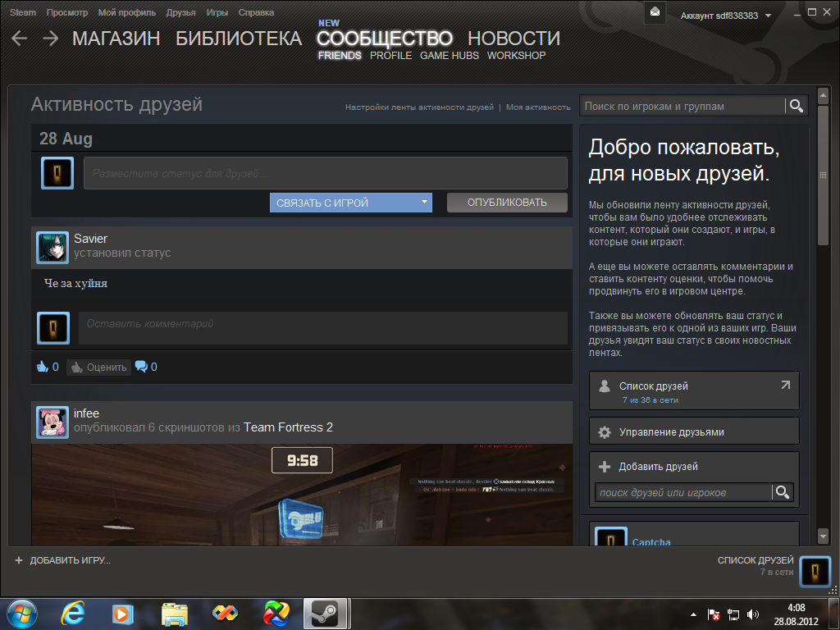Open the friend list arrow icon
Screen dimensions: 840x630
[x=785, y=386]
